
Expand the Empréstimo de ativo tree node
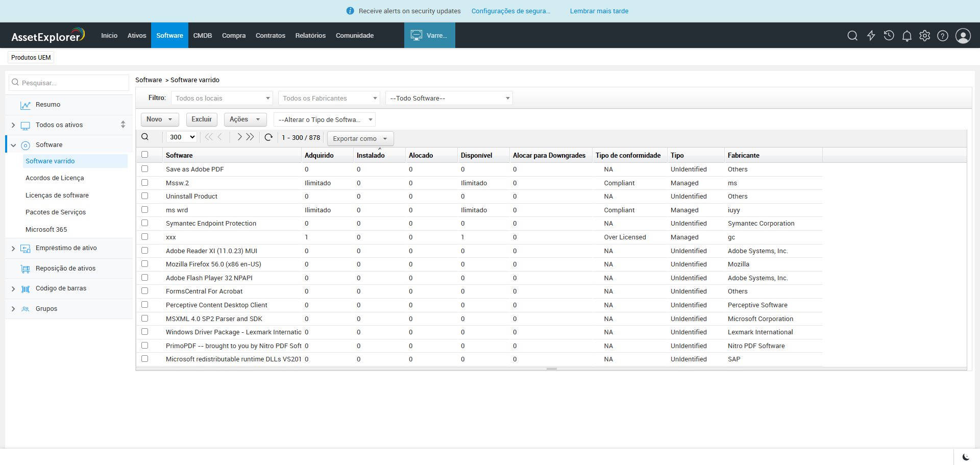[x=13, y=249]
